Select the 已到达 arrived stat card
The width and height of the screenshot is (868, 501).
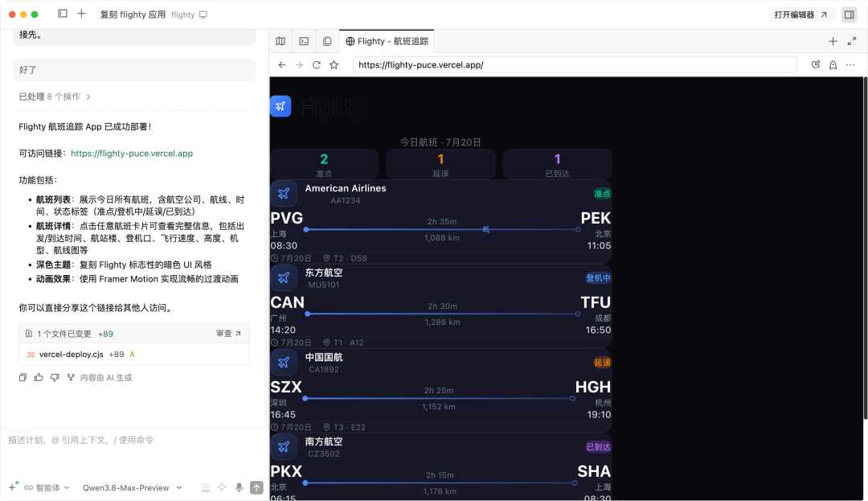(558, 164)
